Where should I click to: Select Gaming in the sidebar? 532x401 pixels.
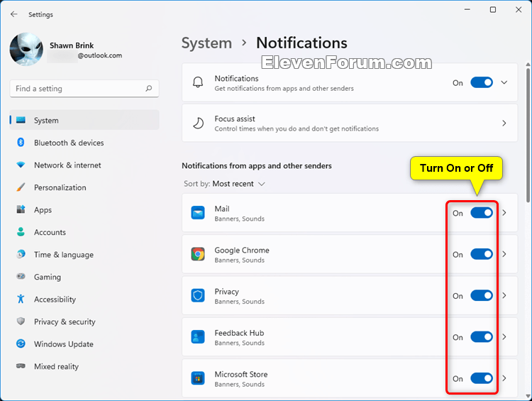click(x=84, y=277)
